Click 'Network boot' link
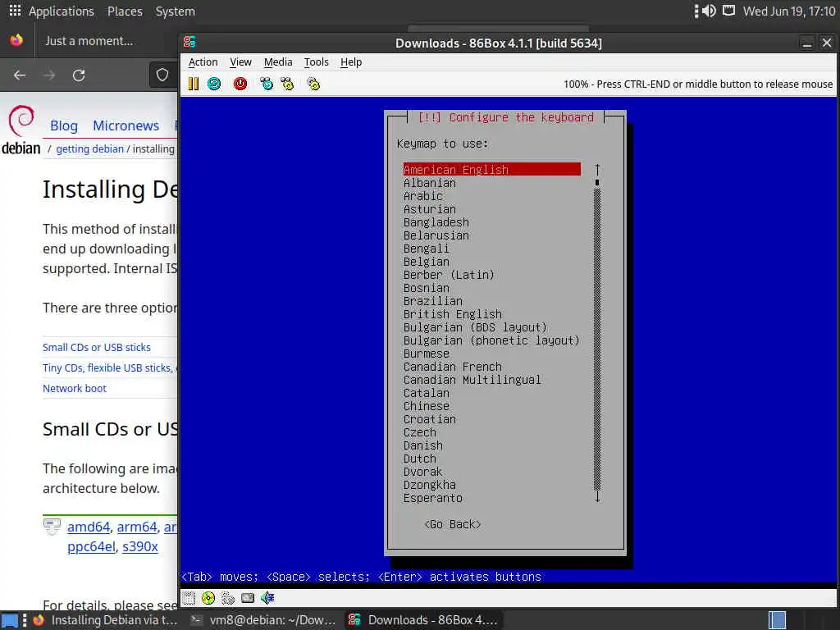The image size is (840, 630). tap(75, 388)
